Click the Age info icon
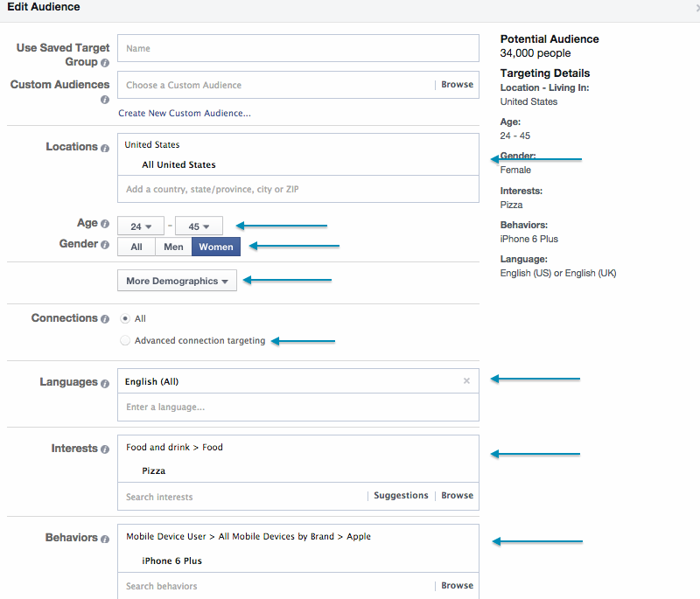The height and width of the screenshot is (599, 700). coord(105,223)
